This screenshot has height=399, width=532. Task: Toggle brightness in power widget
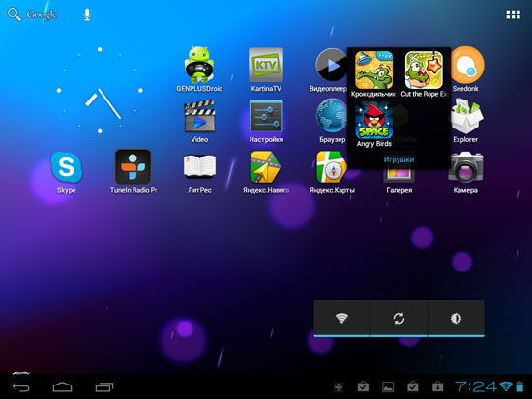[456, 318]
